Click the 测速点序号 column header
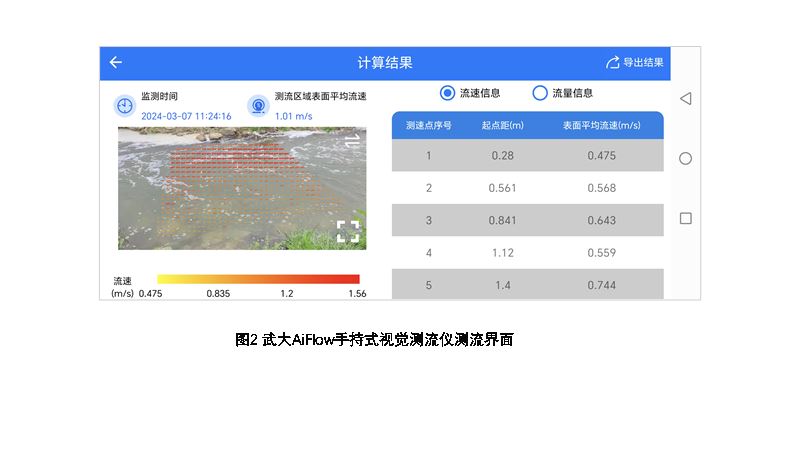The width and height of the screenshot is (800, 449). pyautogui.click(x=428, y=125)
